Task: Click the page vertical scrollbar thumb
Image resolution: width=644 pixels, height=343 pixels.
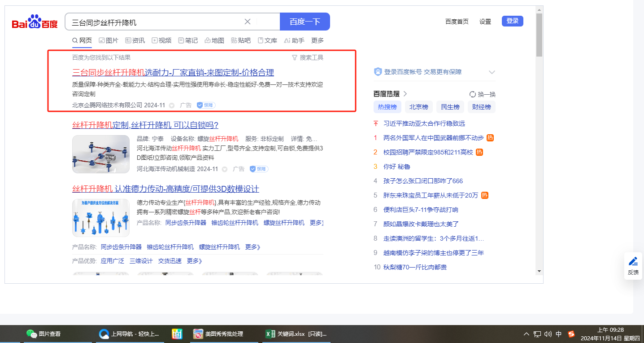Action: [x=539, y=35]
